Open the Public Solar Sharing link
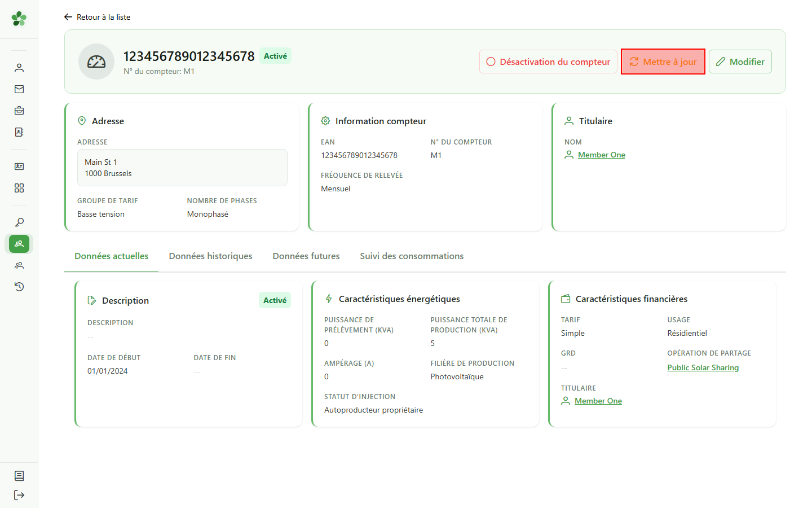Screen dimensions: 812x508 coord(703,367)
